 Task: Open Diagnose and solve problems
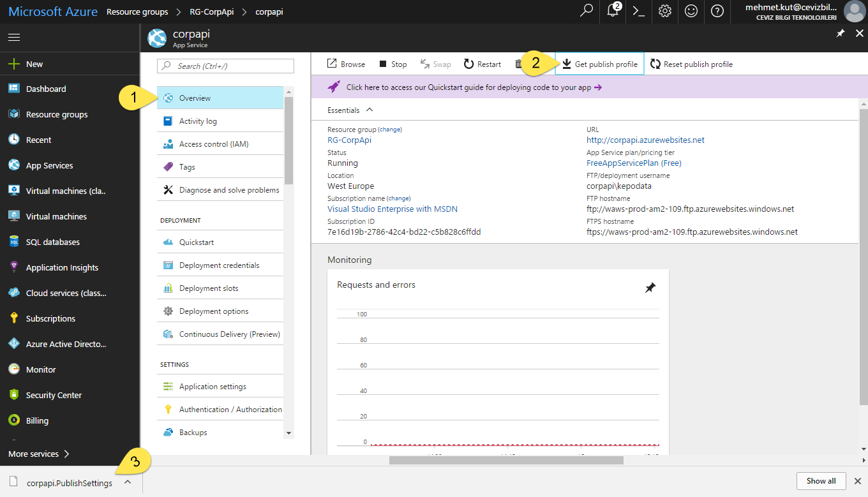tap(220, 190)
